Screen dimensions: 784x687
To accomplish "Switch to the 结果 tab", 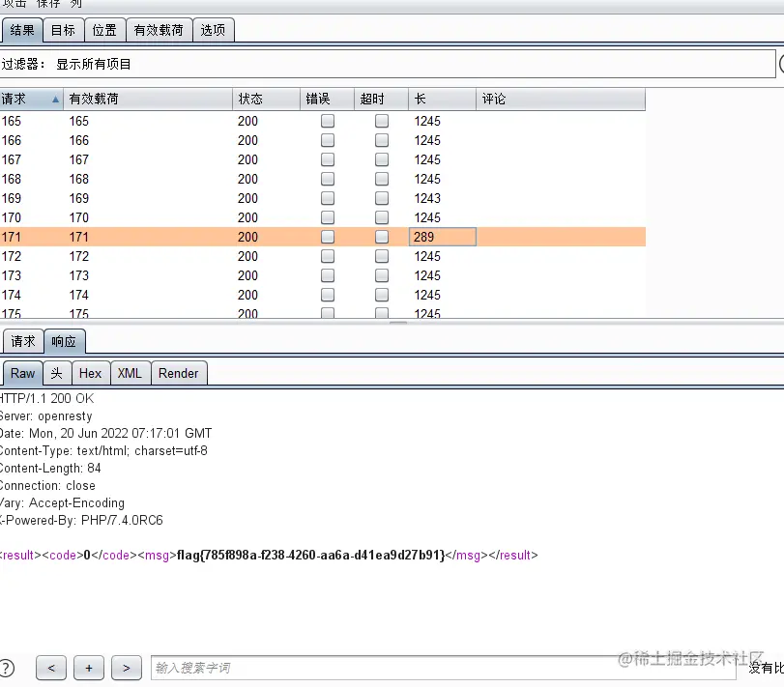I will click(x=22, y=31).
